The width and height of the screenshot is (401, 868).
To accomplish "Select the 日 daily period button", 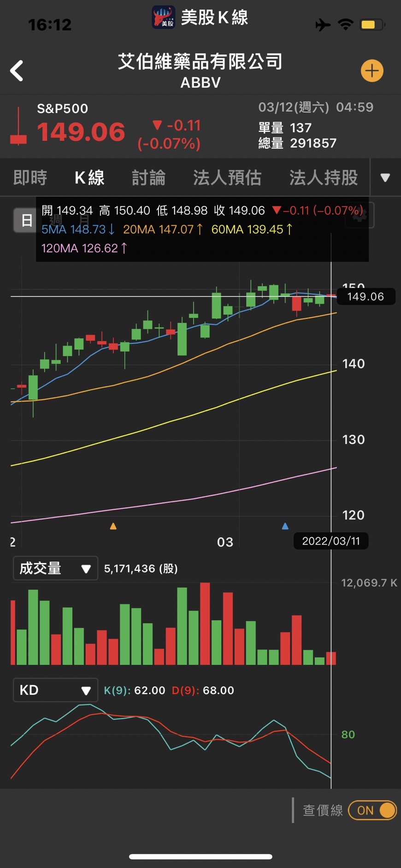I will [26, 220].
